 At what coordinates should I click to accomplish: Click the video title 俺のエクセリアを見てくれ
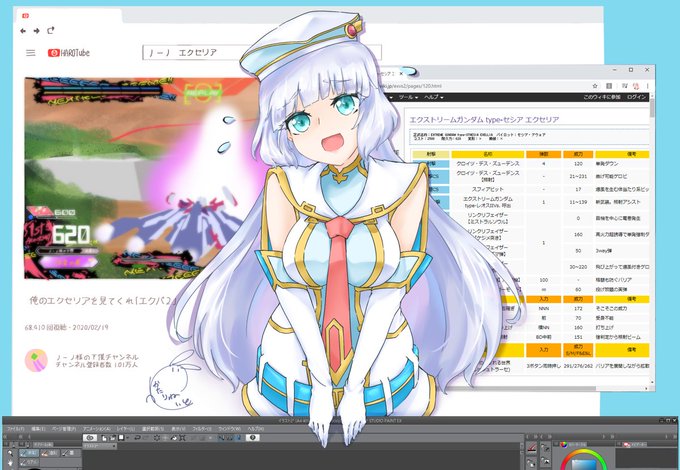pos(103,300)
